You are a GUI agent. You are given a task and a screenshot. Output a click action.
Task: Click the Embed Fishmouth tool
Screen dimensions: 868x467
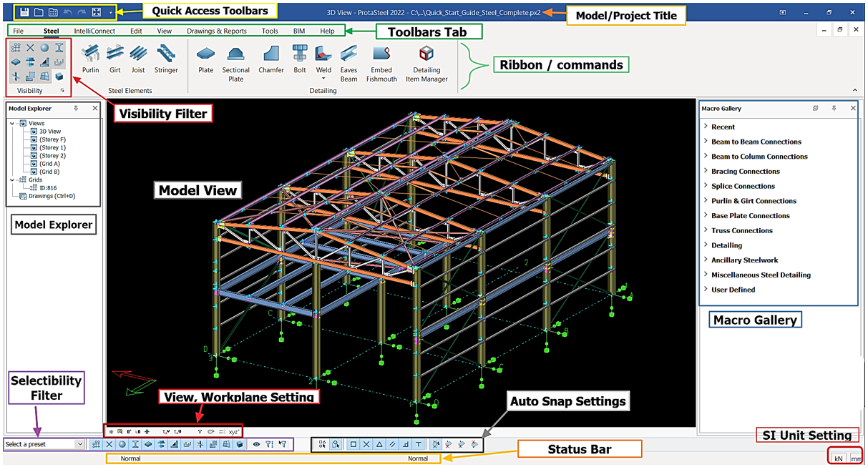381,62
